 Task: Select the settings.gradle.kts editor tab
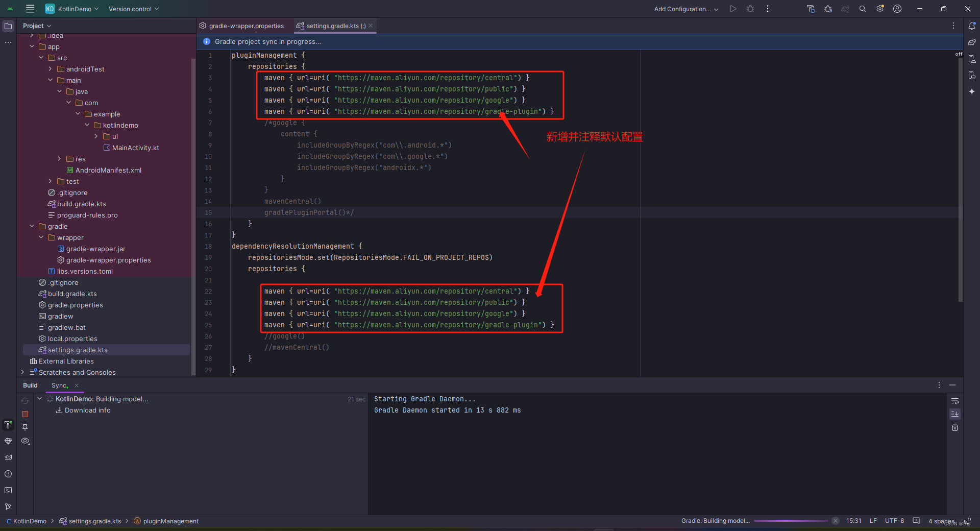[x=335, y=26]
